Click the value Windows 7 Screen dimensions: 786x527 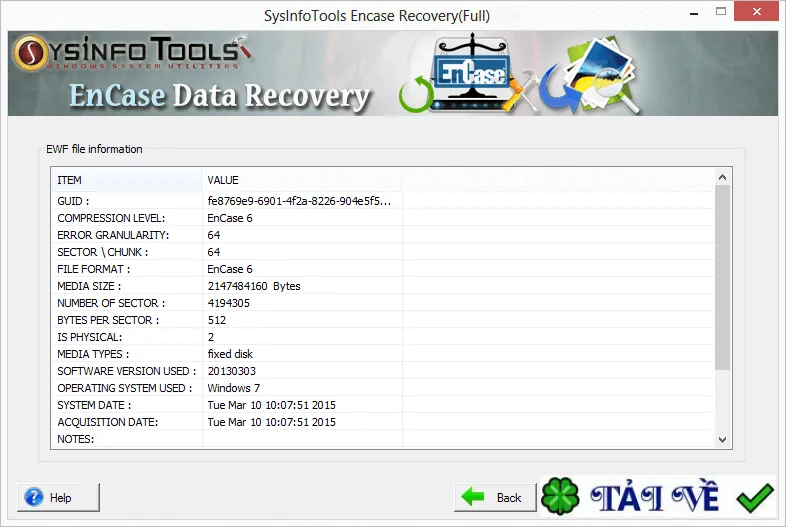234,389
